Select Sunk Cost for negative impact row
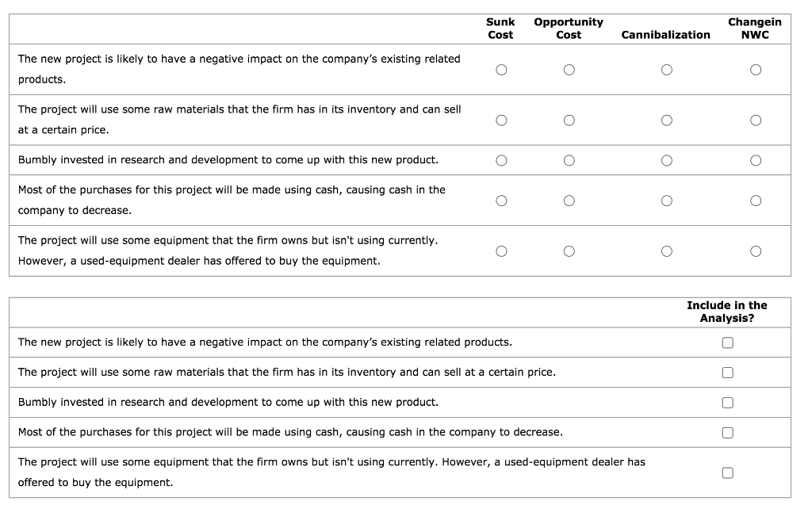The width and height of the screenshot is (812, 505). tap(501, 70)
